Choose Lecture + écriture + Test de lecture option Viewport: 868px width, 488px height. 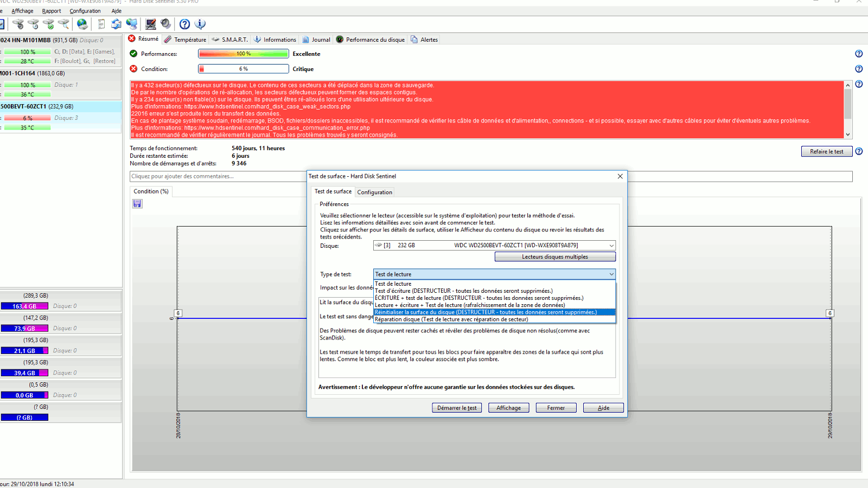(495, 305)
